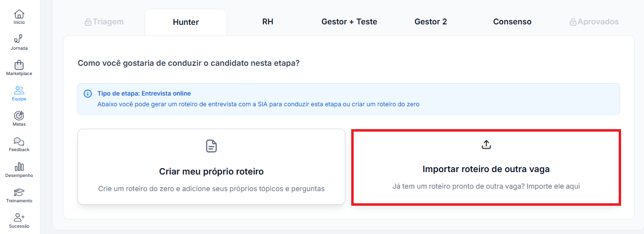Open Desempenho bar chart icon
The height and width of the screenshot is (234, 644).
(x=19, y=167)
